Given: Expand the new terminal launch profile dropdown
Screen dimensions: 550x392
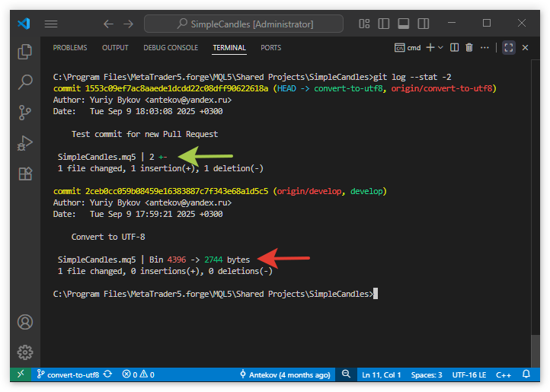Looking at the screenshot, I should pos(440,48).
